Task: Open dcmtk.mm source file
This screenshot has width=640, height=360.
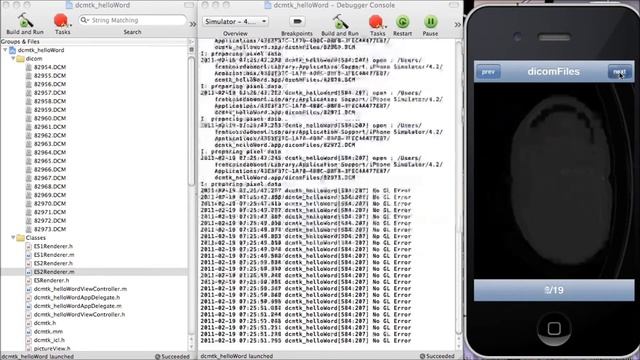Action: [48, 331]
